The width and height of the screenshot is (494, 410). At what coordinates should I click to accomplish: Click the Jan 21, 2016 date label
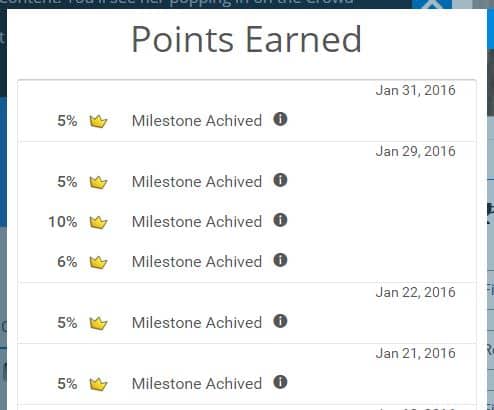pos(415,353)
